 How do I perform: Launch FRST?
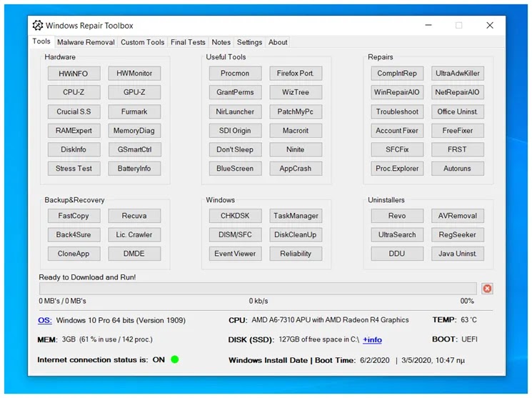click(x=457, y=149)
